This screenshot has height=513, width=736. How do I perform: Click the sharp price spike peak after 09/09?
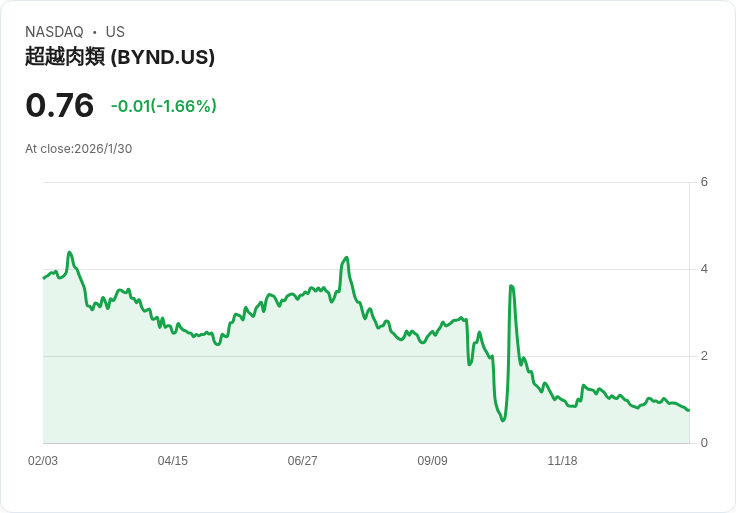pyautogui.click(x=511, y=286)
